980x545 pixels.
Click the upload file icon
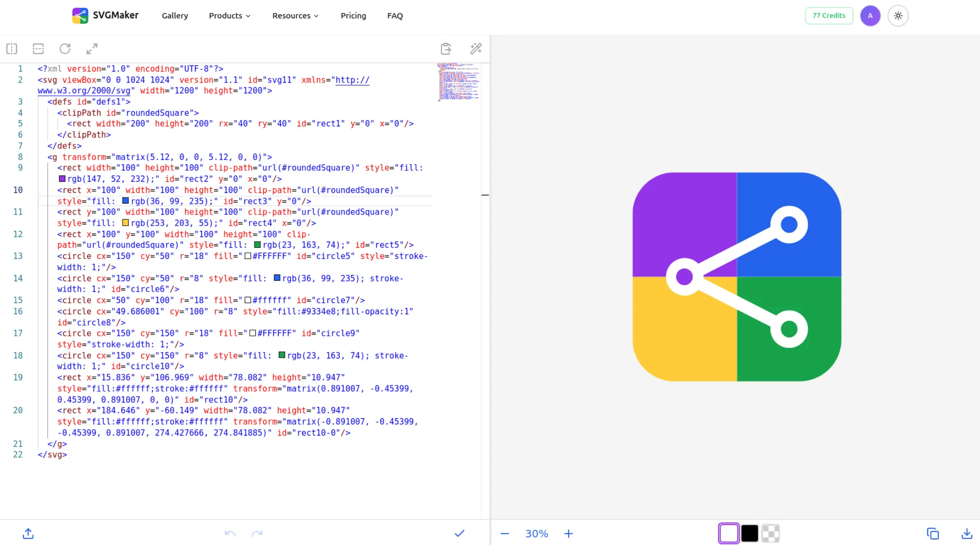pyautogui.click(x=28, y=534)
